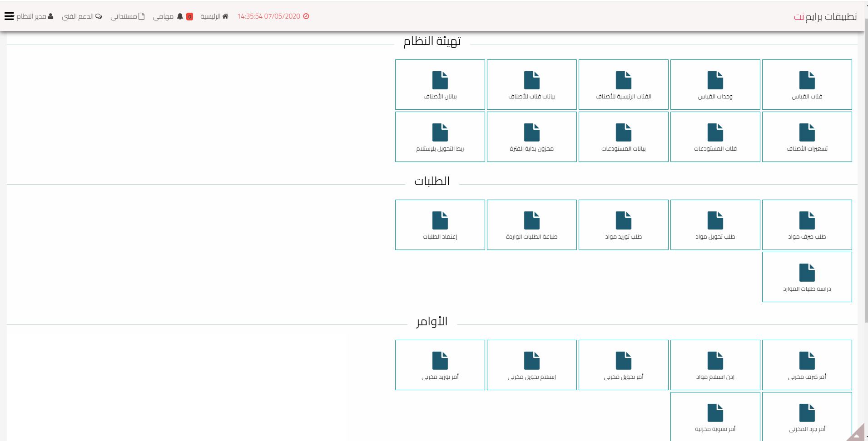This screenshot has width=868, height=441.
Task: Click the أمر تسوية مخزنية tile
Action: coord(715,416)
